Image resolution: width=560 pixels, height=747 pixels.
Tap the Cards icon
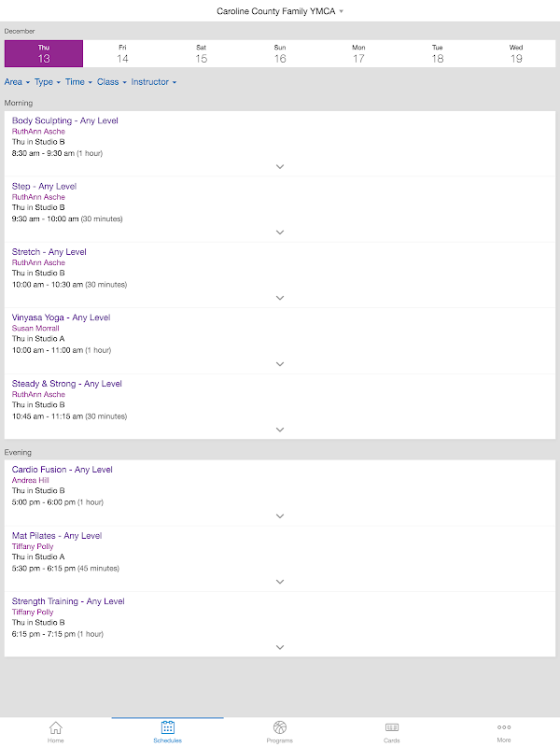pyautogui.click(x=392, y=728)
